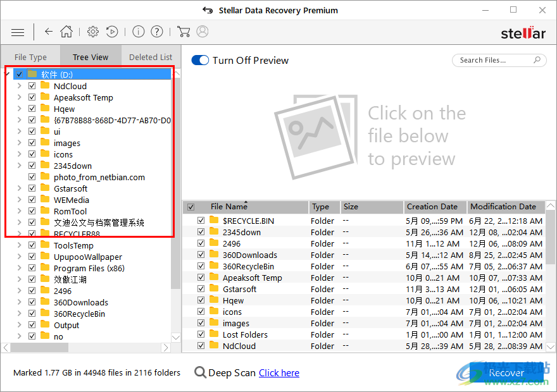This screenshot has height=392, width=557.
Task: Uncheck the NdCloud checkbox in file list
Action: [201, 345]
